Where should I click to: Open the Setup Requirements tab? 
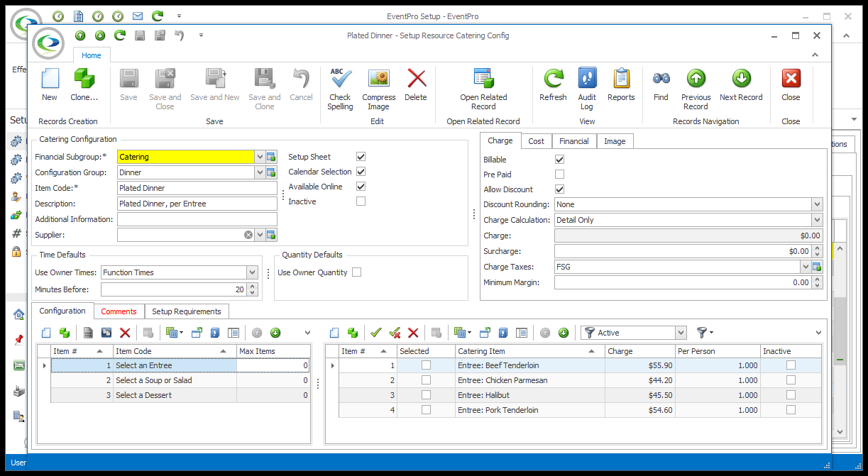[x=187, y=311]
